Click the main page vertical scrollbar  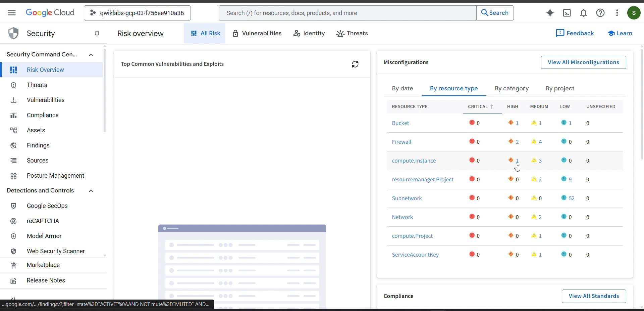point(642,104)
